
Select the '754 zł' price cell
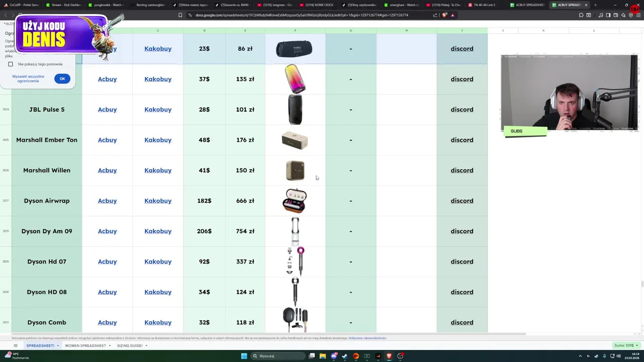tap(245, 231)
